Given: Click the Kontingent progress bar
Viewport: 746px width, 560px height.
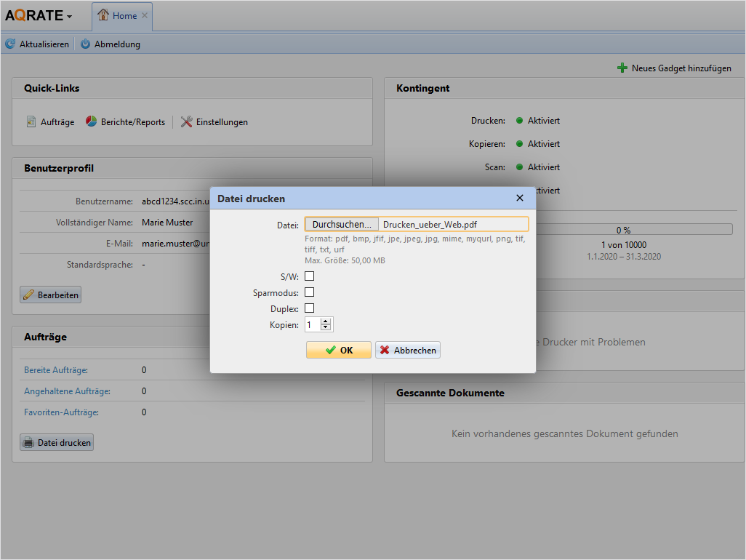Looking at the screenshot, I should coord(623,230).
